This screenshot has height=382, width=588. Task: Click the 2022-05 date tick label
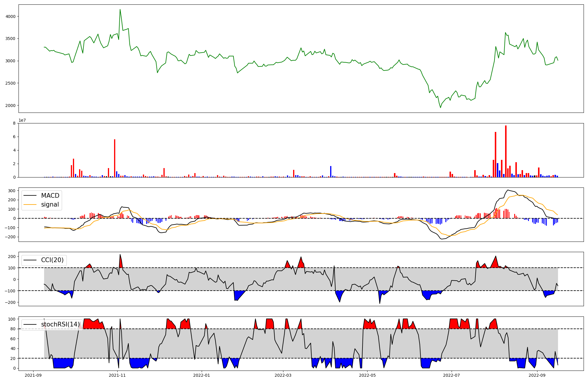367,375
